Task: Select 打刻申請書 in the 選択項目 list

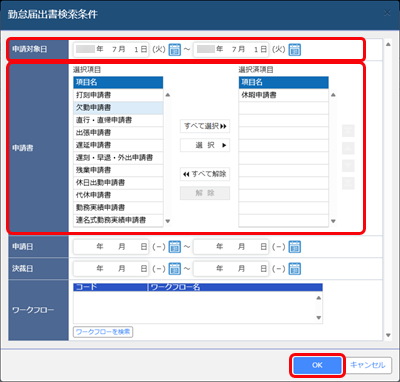Action: [118, 95]
